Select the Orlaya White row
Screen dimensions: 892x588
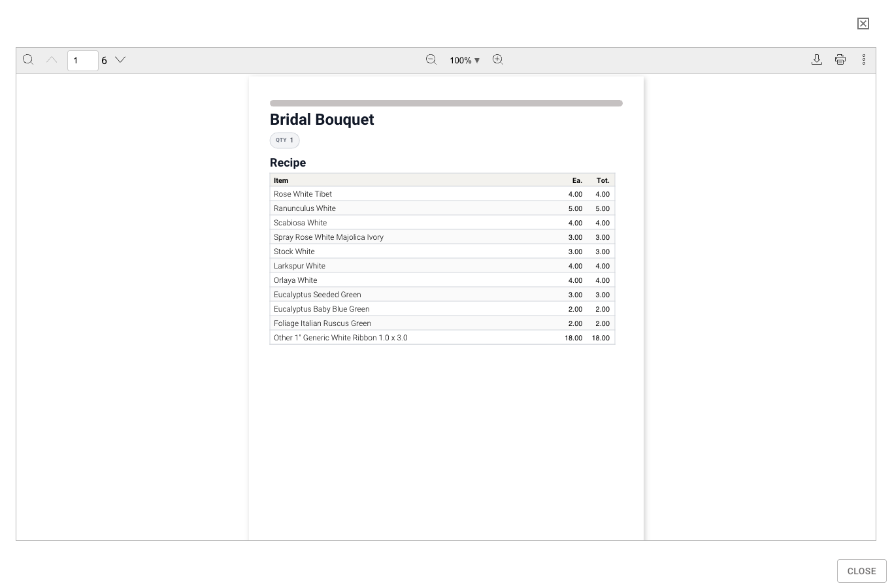point(442,280)
